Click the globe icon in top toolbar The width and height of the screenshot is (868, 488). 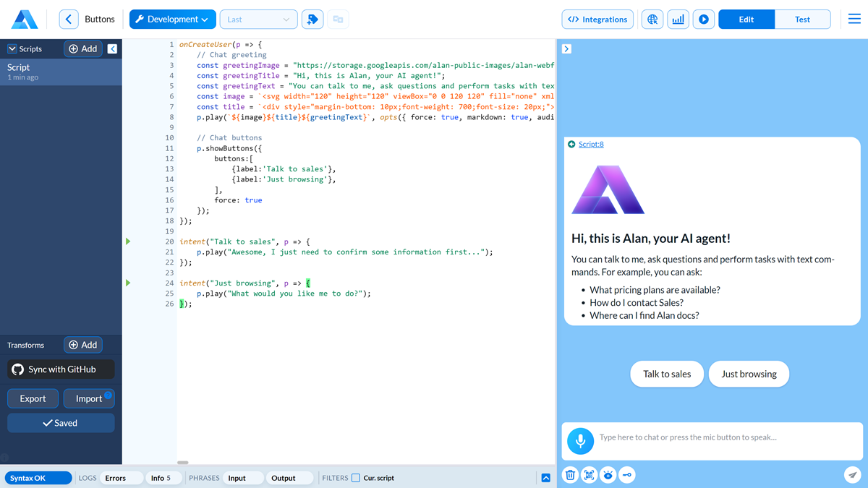[652, 20]
